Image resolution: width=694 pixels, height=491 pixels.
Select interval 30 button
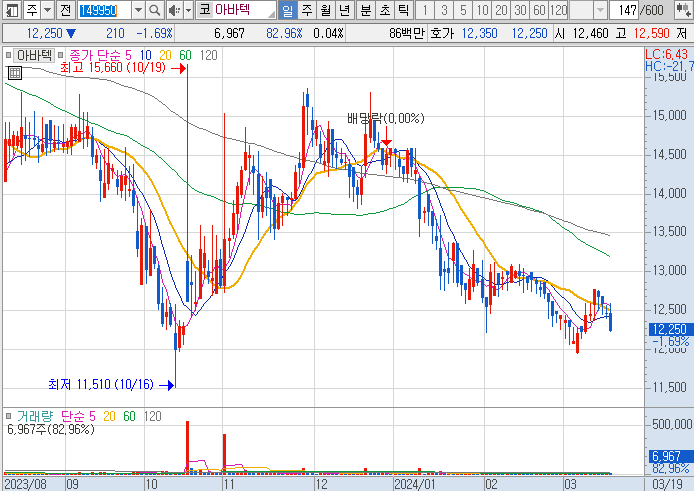click(x=520, y=10)
